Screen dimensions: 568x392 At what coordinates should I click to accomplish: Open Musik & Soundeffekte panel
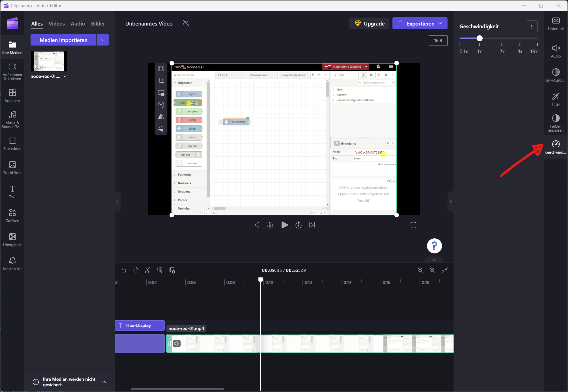click(x=12, y=120)
